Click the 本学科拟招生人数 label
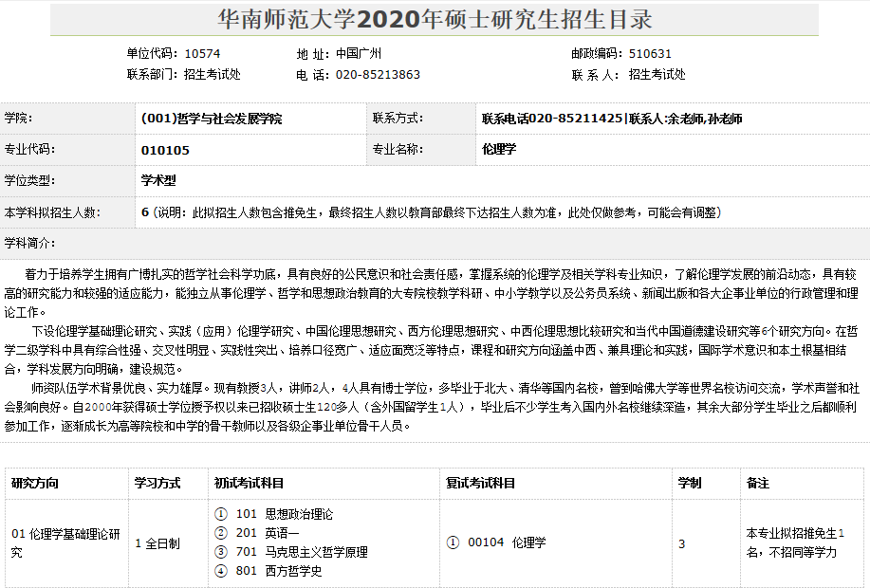870x588 pixels. (x=53, y=212)
